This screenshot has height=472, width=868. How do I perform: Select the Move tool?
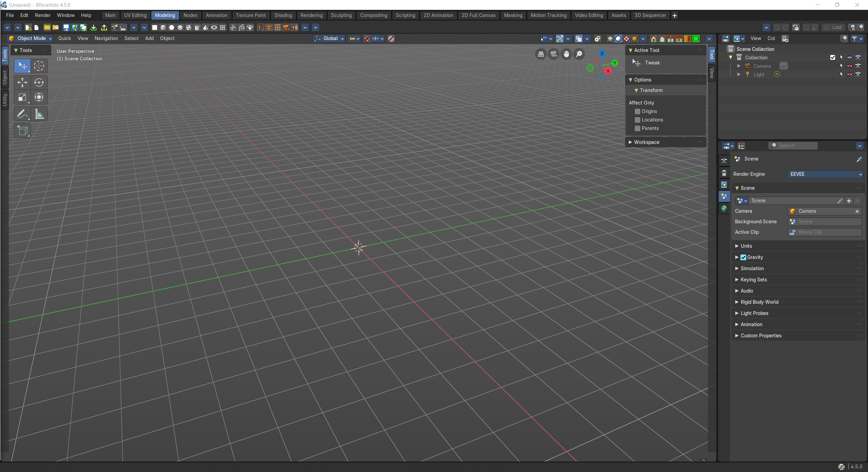point(22,82)
